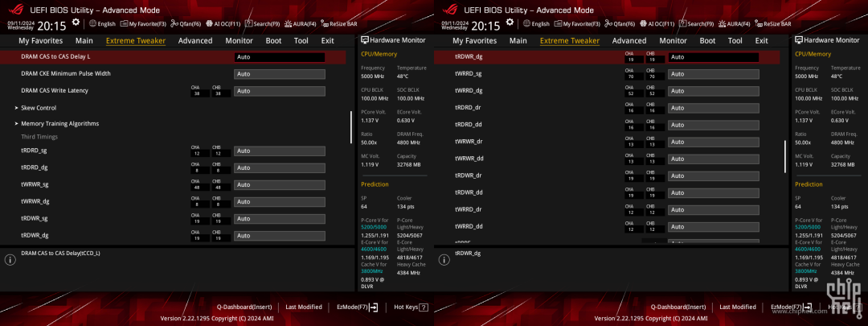Click left screen settings list scrollbar
The height and width of the screenshot is (326, 868).
click(350, 127)
